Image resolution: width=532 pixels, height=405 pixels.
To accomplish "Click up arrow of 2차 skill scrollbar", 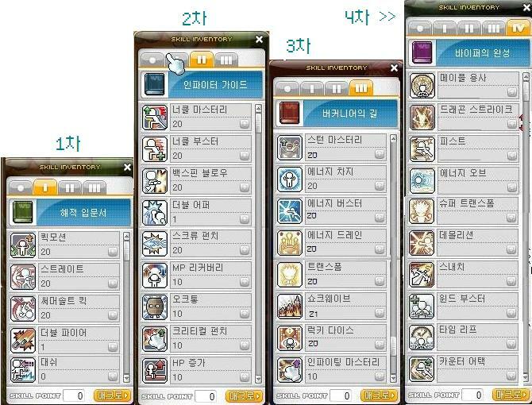I will pyautogui.click(x=259, y=109).
